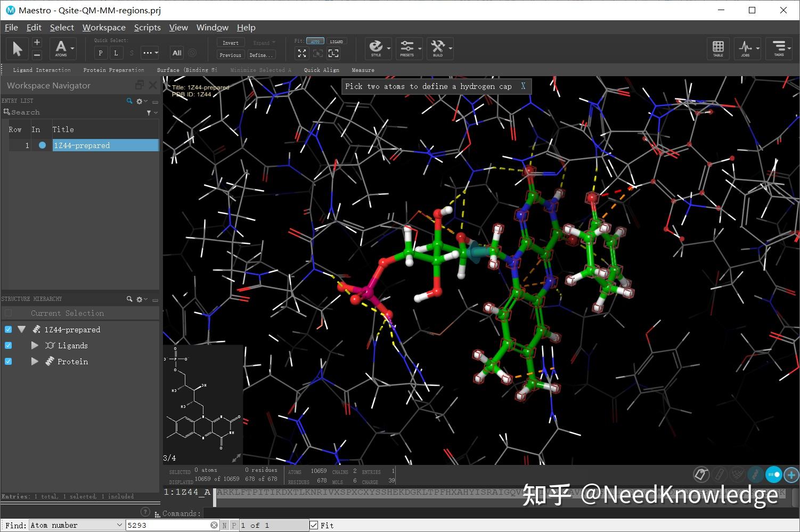The height and width of the screenshot is (532, 800).
Task: Click the Fit to screen icon
Action: point(301,53)
